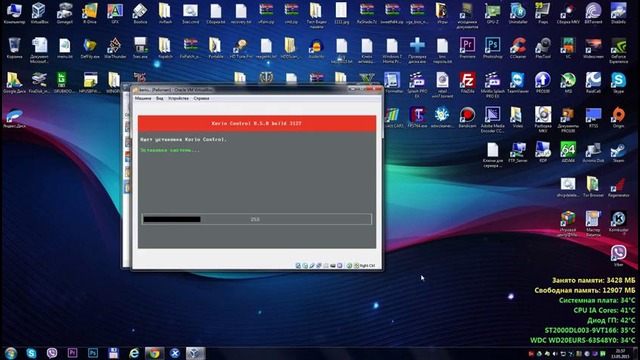Open the GPU-Z desktop shortcut

(493, 13)
